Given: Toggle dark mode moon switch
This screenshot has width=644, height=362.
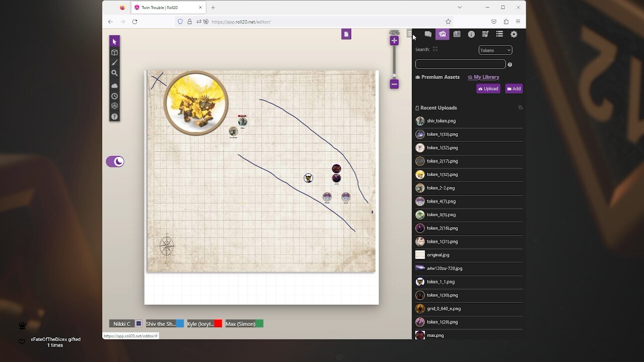Looking at the screenshot, I should click(115, 161).
